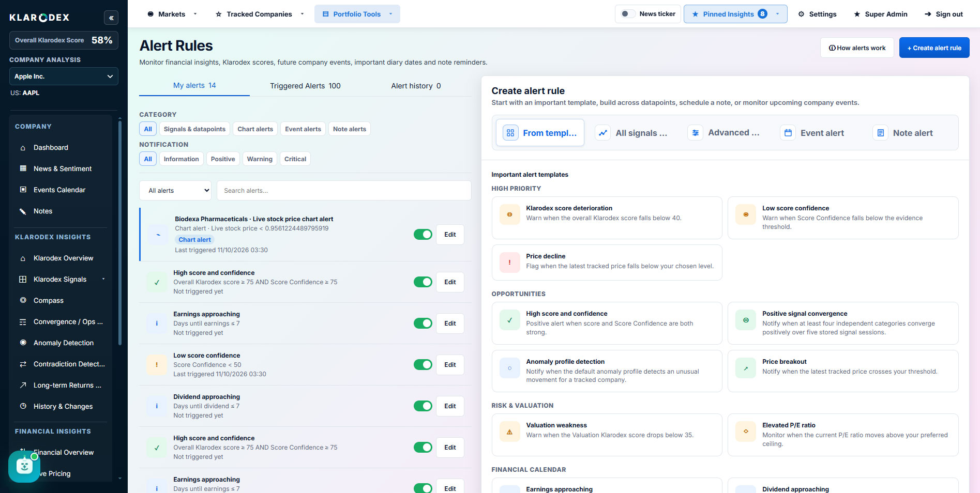
Task: Select the From template tab
Action: tap(540, 133)
